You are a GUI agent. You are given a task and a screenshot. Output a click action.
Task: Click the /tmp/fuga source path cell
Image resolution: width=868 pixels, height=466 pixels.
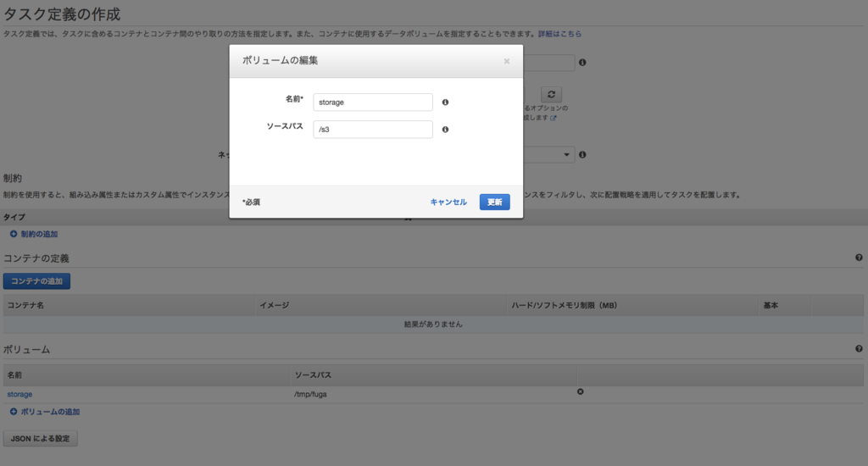coord(310,395)
